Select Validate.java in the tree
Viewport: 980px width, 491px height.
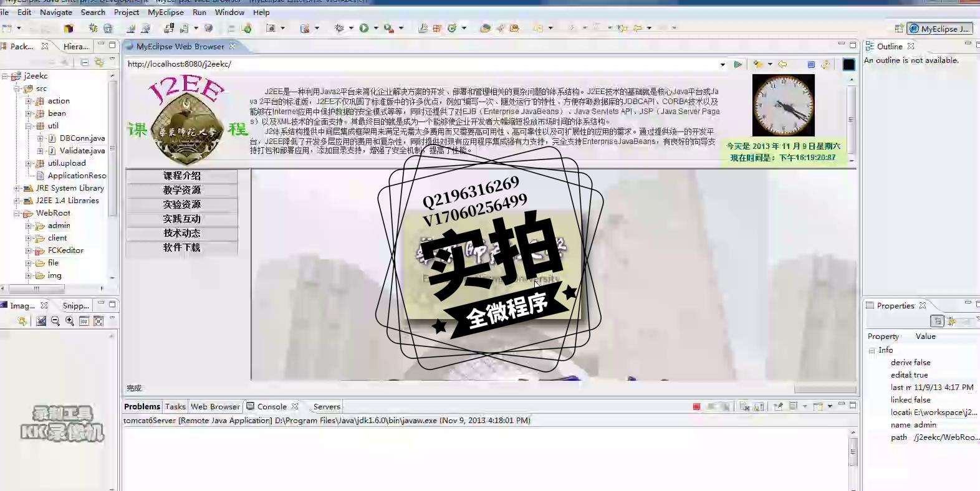[x=82, y=151]
